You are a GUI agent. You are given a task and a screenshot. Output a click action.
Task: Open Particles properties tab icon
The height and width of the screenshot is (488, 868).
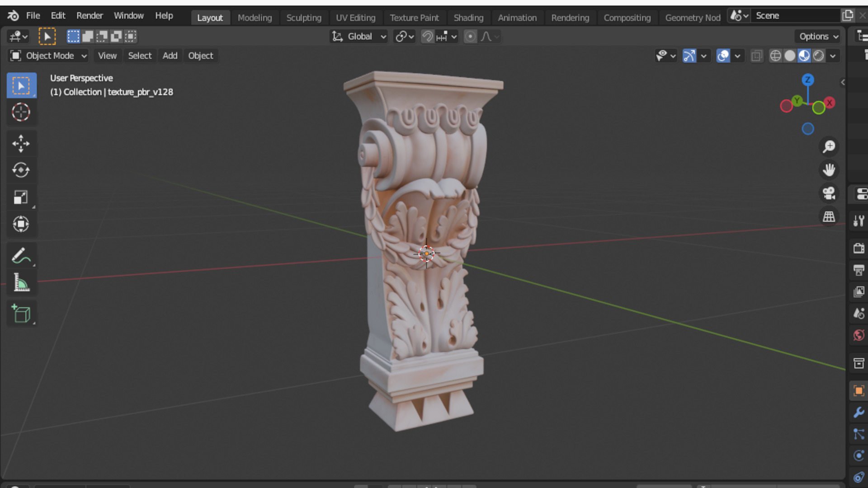tap(859, 434)
